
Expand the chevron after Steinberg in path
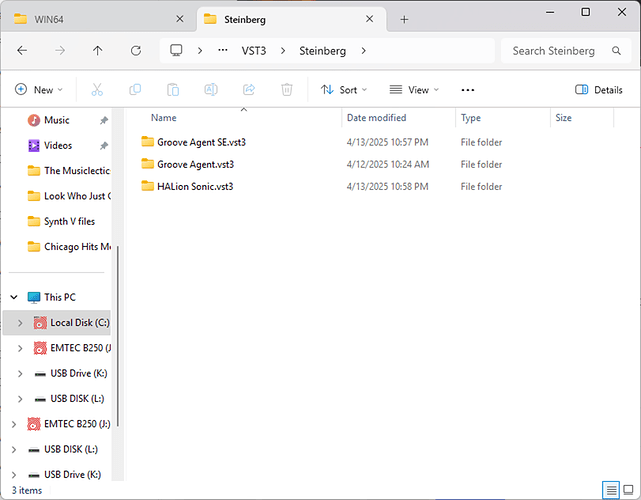click(x=363, y=51)
